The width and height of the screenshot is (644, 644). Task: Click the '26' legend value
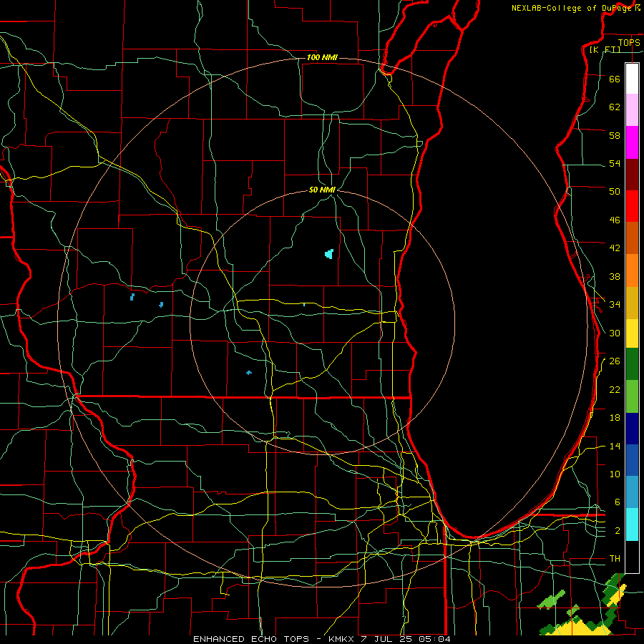point(615,361)
